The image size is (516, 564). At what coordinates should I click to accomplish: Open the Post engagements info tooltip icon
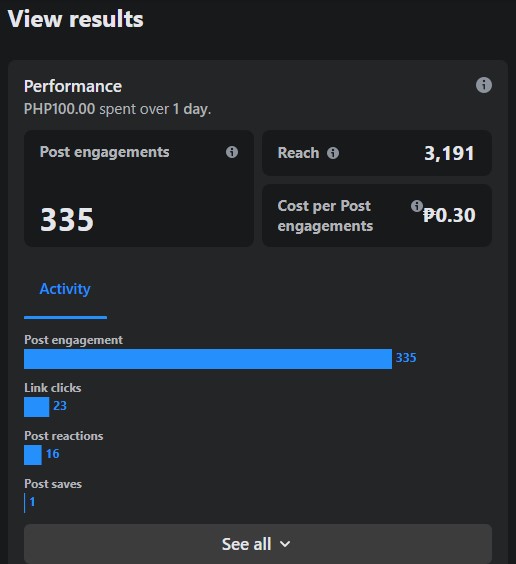click(232, 152)
